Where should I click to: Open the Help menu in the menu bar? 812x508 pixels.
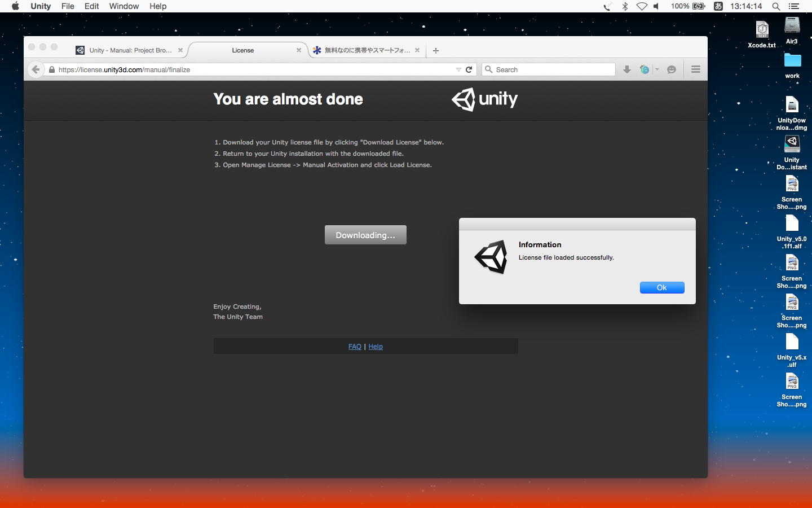coord(158,6)
